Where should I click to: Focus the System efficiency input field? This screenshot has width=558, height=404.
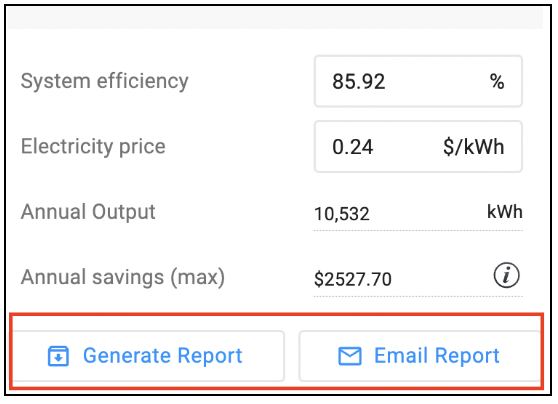[418, 81]
